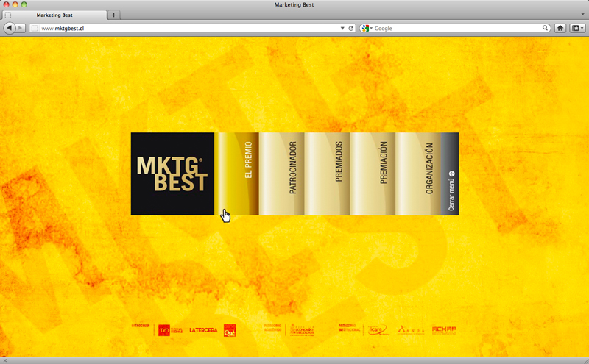Open the URL history dropdown arrow
This screenshot has height=364, width=589.
click(342, 28)
